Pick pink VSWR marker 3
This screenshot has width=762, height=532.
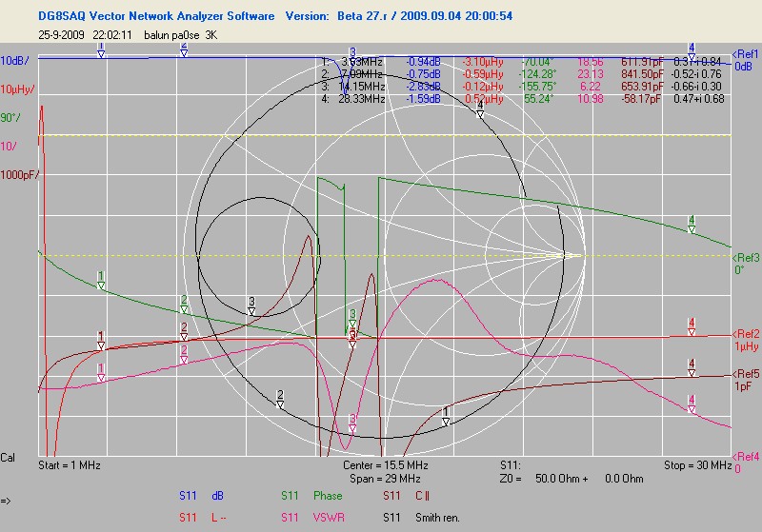[352, 424]
